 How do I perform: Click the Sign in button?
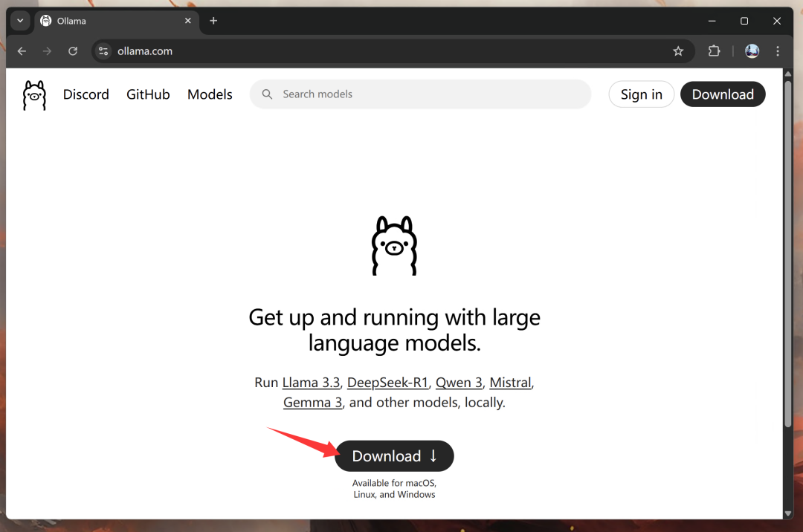(641, 94)
